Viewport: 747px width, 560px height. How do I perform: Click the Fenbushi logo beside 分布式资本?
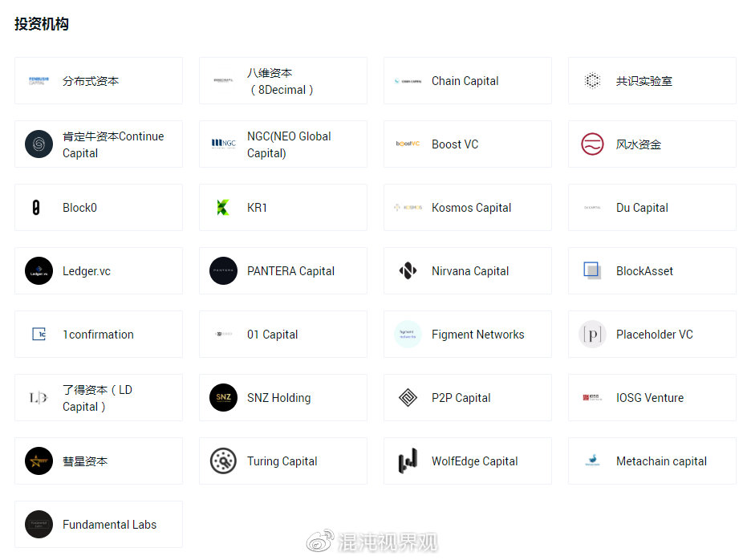point(39,81)
